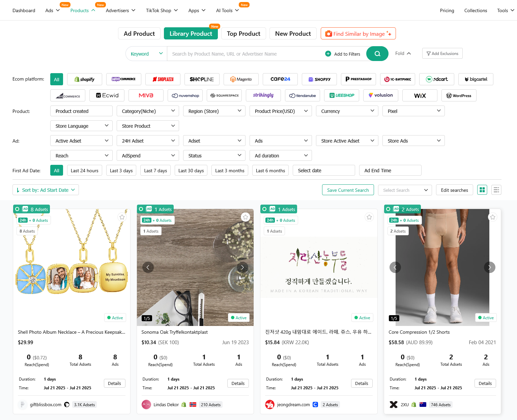This screenshot has width=517, height=420.
Task: Favorite the Sonoma Oak product star icon
Action: (x=246, y=217)
